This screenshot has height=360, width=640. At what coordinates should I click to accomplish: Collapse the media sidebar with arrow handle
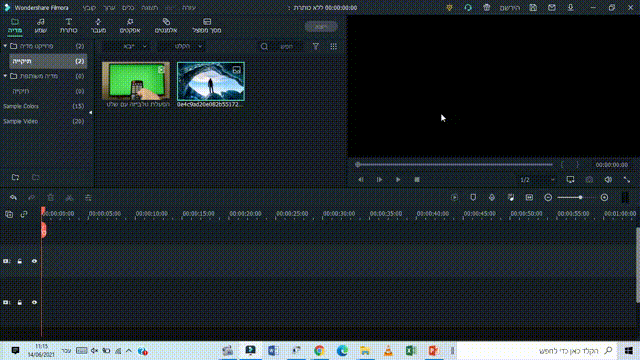pos(90,112)
